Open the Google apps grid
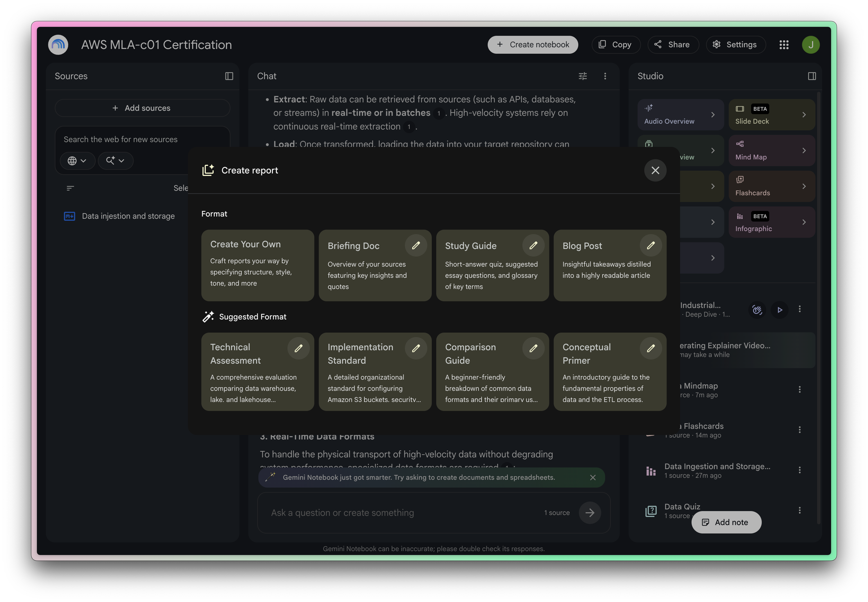868x602 pixels. 784,45
